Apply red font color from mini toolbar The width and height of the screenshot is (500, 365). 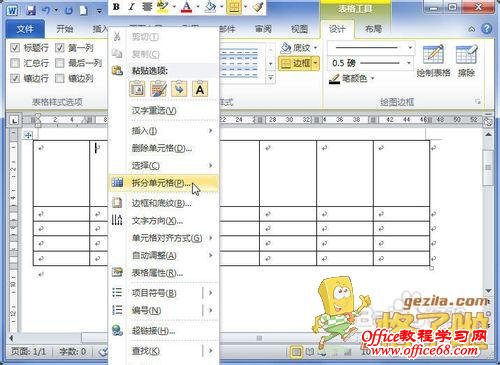click(187, 7)
